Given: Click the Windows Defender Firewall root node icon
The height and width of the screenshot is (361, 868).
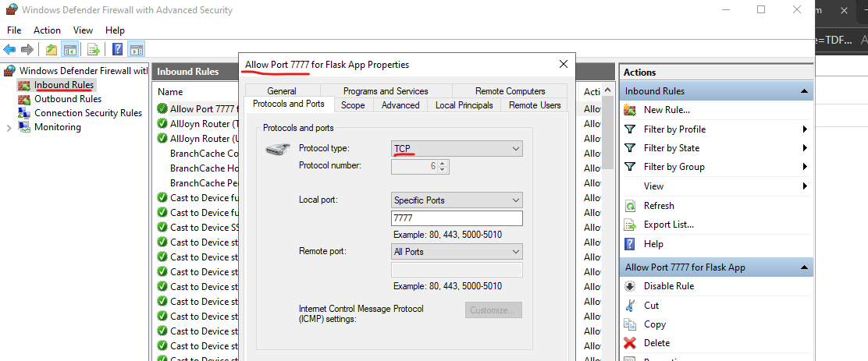Looking at the screenshot, I should pos(10,71).
